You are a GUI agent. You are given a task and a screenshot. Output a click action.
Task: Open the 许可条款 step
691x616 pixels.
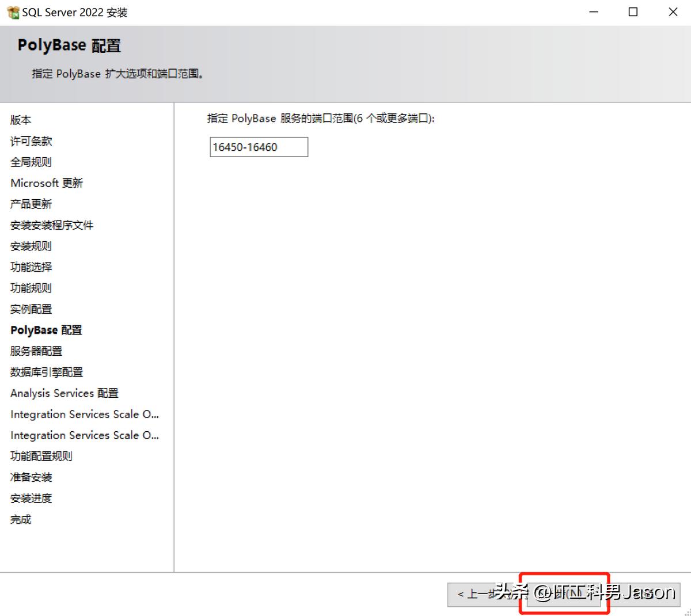[31, 141]
